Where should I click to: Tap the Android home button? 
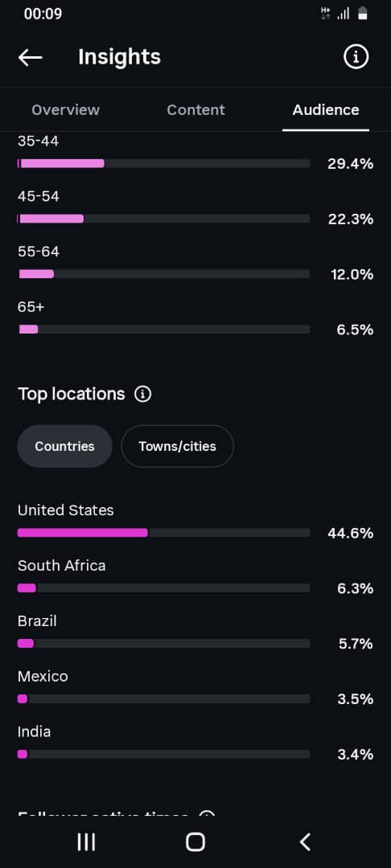195,842
